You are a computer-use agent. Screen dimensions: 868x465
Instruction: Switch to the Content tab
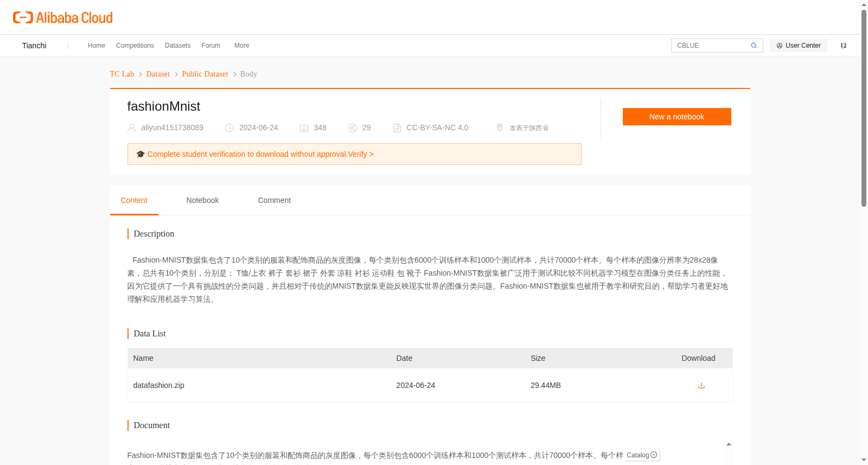pyautogui.click(x=134, y=200)
